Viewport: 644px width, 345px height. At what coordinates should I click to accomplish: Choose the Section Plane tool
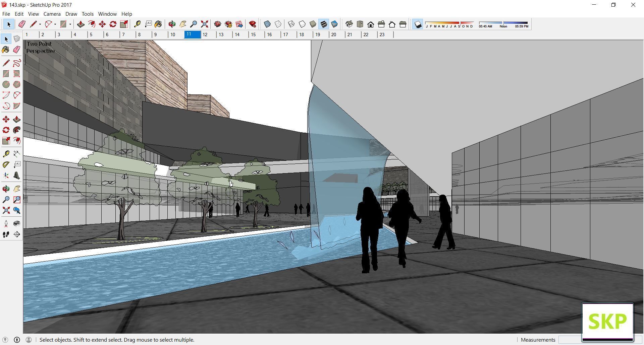17,234
